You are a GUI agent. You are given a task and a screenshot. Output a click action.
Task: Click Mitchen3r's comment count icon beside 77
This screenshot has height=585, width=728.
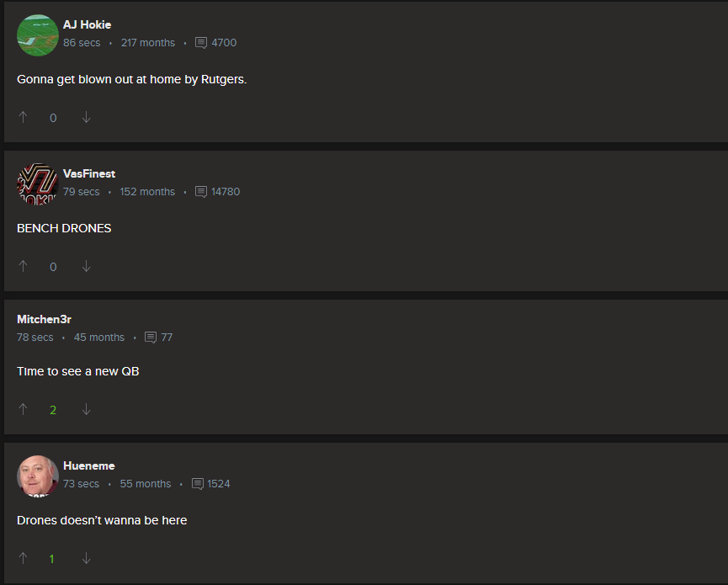point(151,338)
